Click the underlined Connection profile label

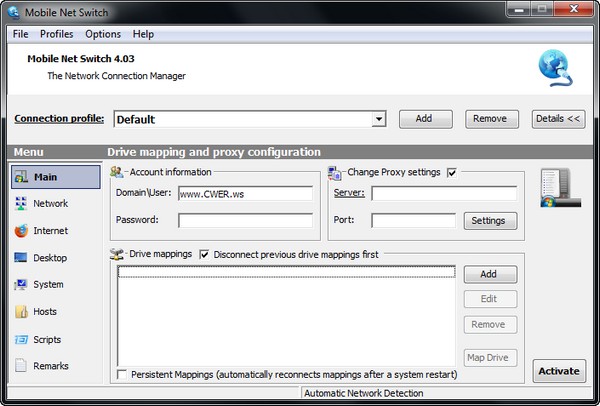(x=59, y=119)
